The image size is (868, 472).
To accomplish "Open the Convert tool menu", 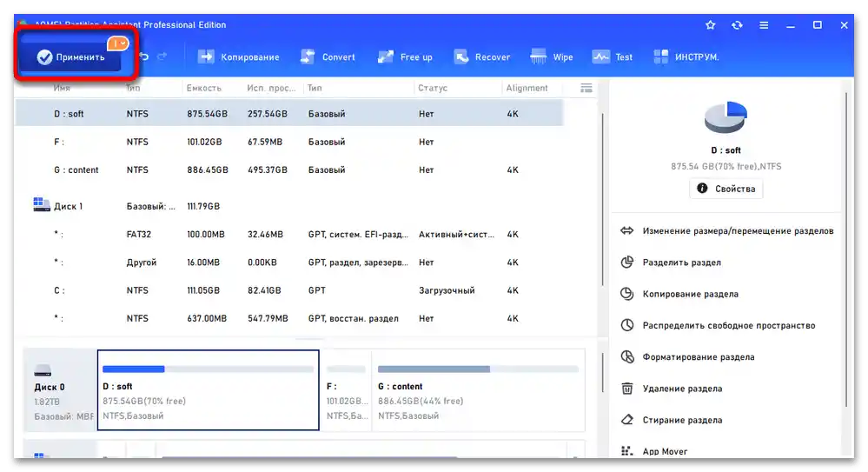I will tap(328, 57).
